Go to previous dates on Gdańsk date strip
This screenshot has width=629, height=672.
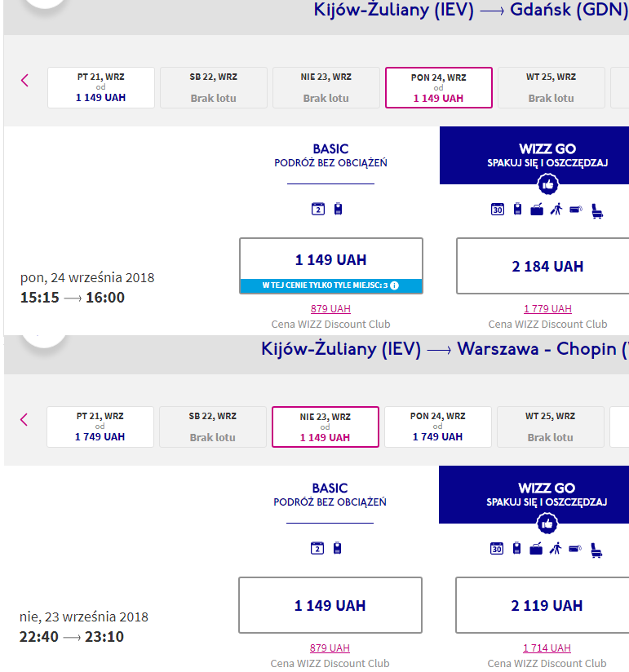[x=24, y=80]
